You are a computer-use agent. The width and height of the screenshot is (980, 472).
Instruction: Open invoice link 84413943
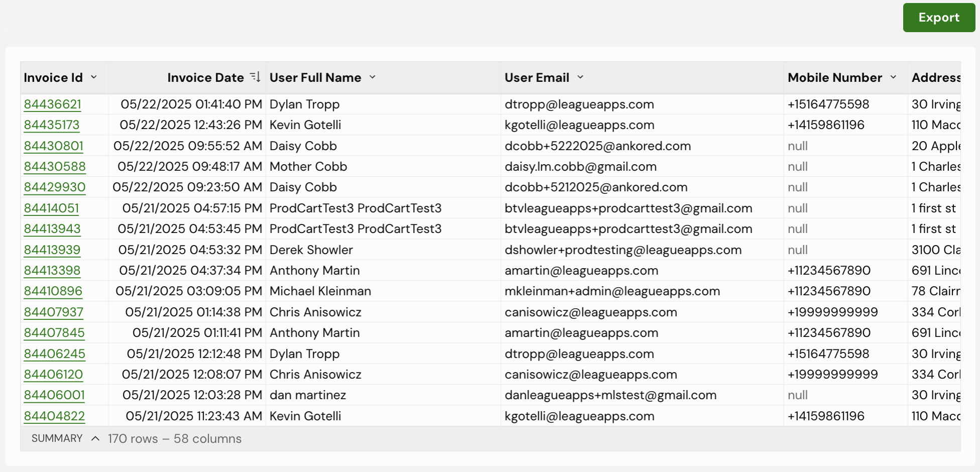click(52, 228)
